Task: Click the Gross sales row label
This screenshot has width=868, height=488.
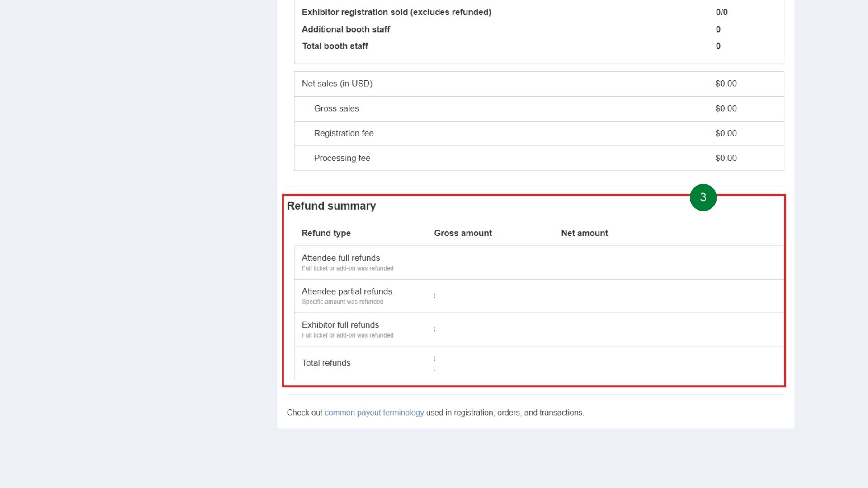Action: [336, 108]
